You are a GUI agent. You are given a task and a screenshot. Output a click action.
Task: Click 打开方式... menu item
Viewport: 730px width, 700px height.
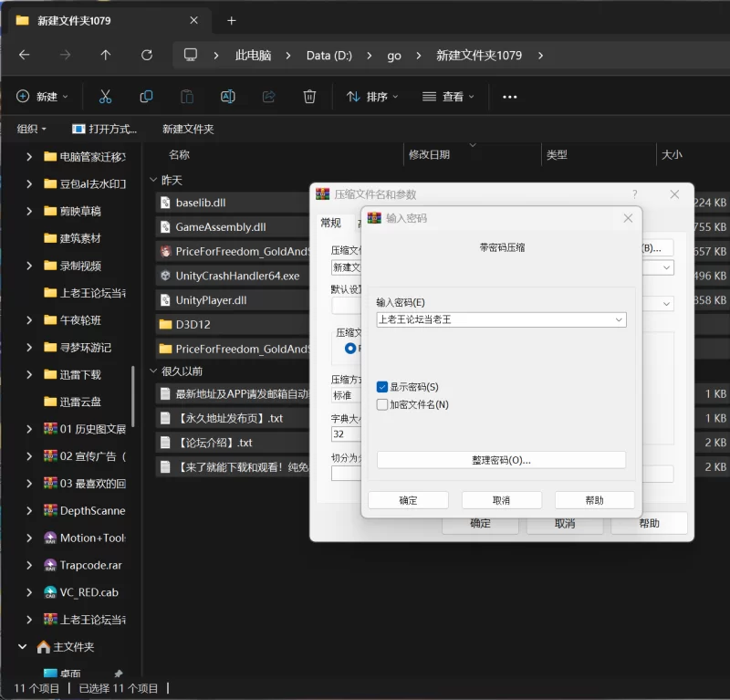click(105, 129)
